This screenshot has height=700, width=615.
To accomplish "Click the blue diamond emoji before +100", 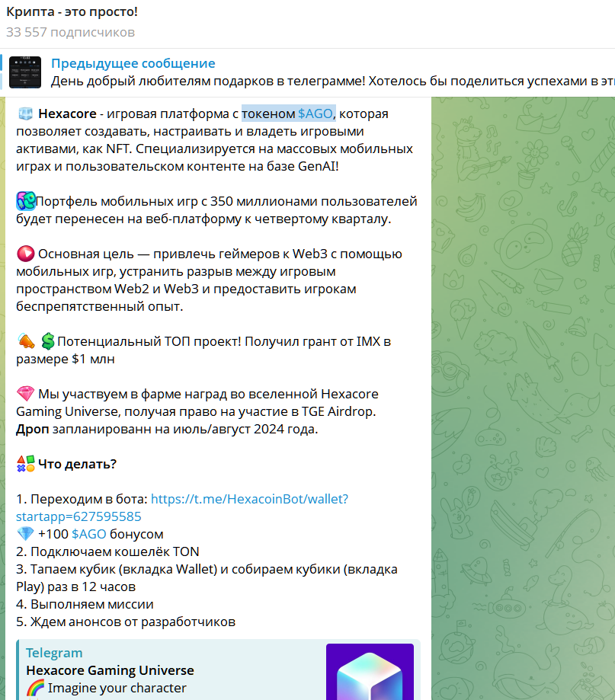I will (x=25, y=534).
